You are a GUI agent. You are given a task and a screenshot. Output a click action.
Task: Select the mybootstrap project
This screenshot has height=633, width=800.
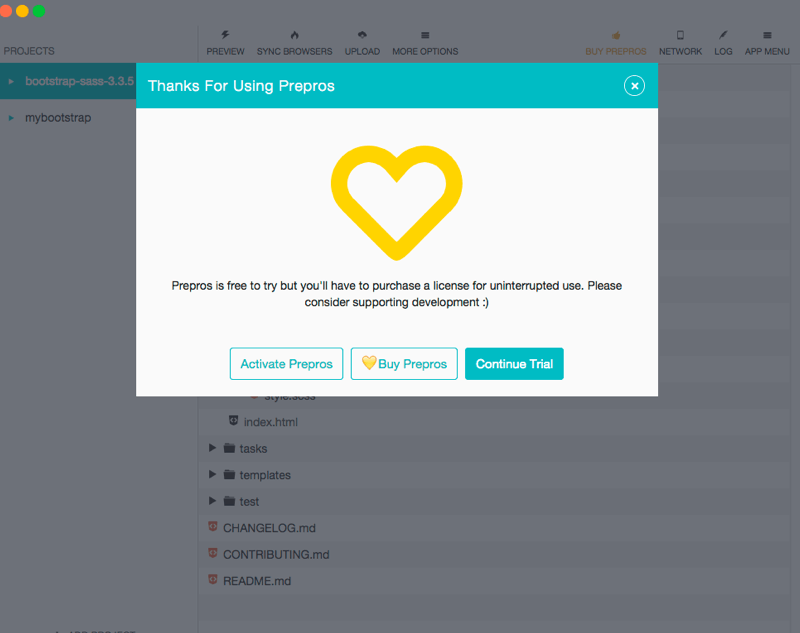point(58,118)
